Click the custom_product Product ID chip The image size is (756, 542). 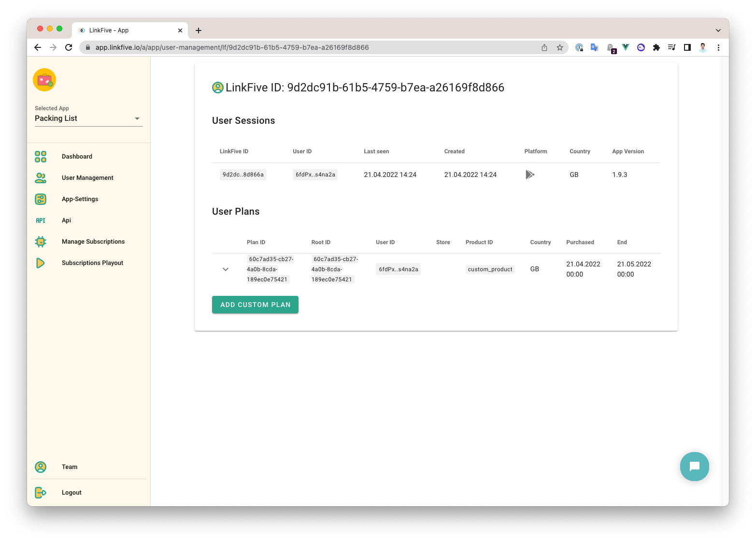tap(490, 269)
